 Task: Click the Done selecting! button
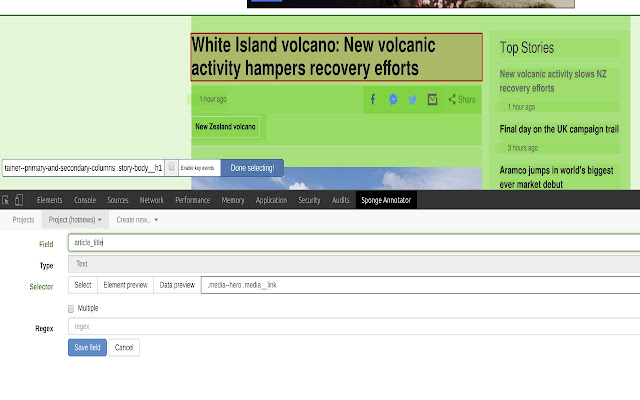[252, 168]
